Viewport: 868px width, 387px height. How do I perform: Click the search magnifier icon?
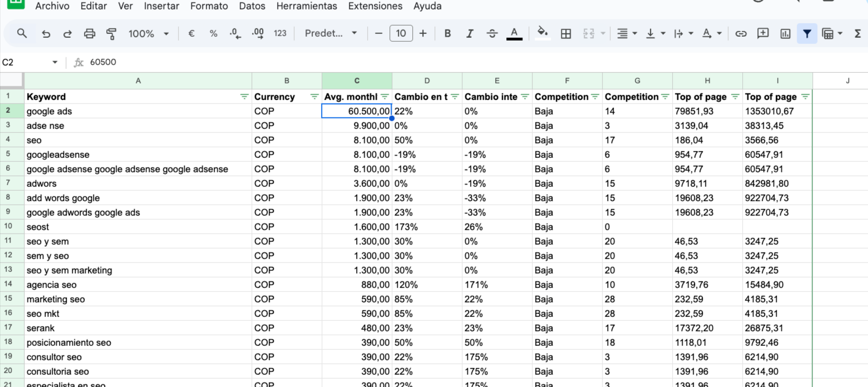point(22,33)
